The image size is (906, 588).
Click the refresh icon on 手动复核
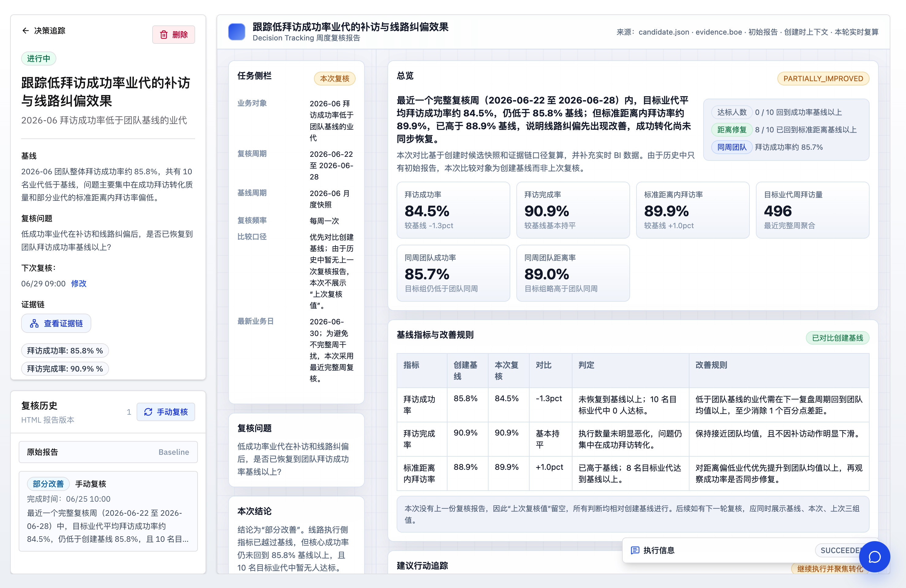[148, 412]
